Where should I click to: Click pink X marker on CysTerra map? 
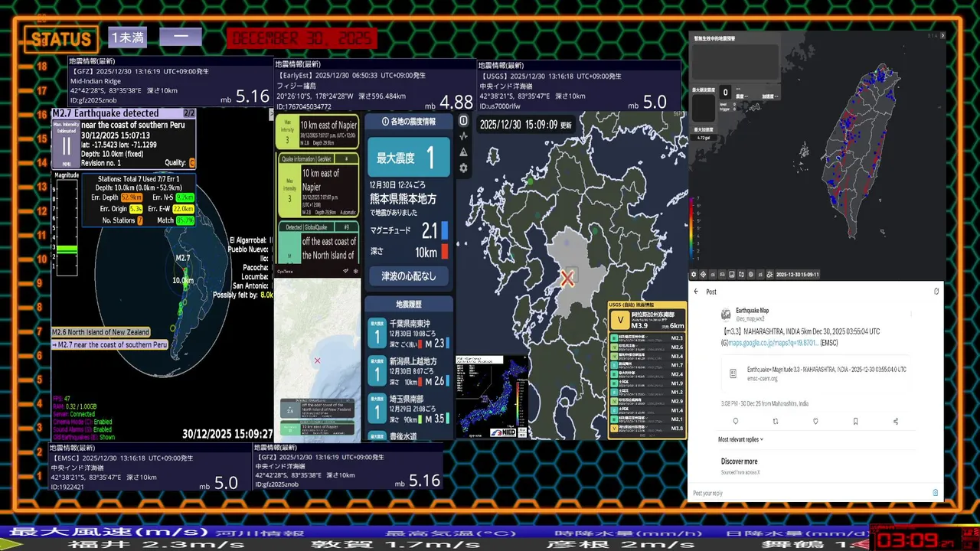(317, 360)
